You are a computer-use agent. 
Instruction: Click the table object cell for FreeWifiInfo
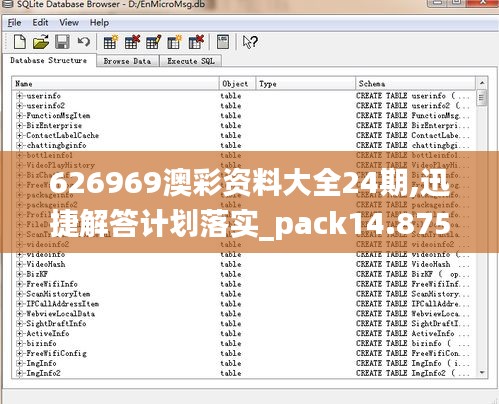[231, 284]
